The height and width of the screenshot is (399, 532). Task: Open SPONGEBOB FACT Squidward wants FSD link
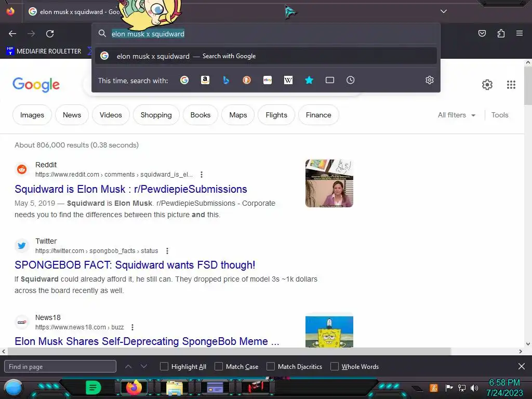pos(135,265)
